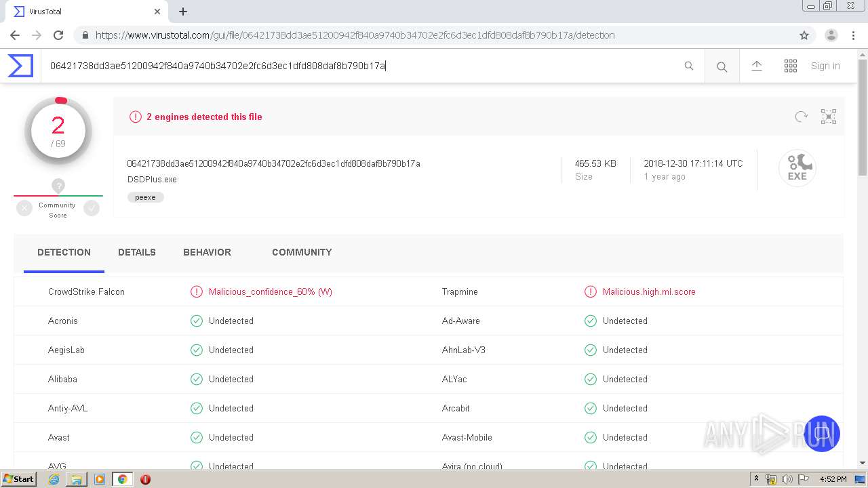
Task: Reload the page with refresh button
Action: [x=58, y=35]
